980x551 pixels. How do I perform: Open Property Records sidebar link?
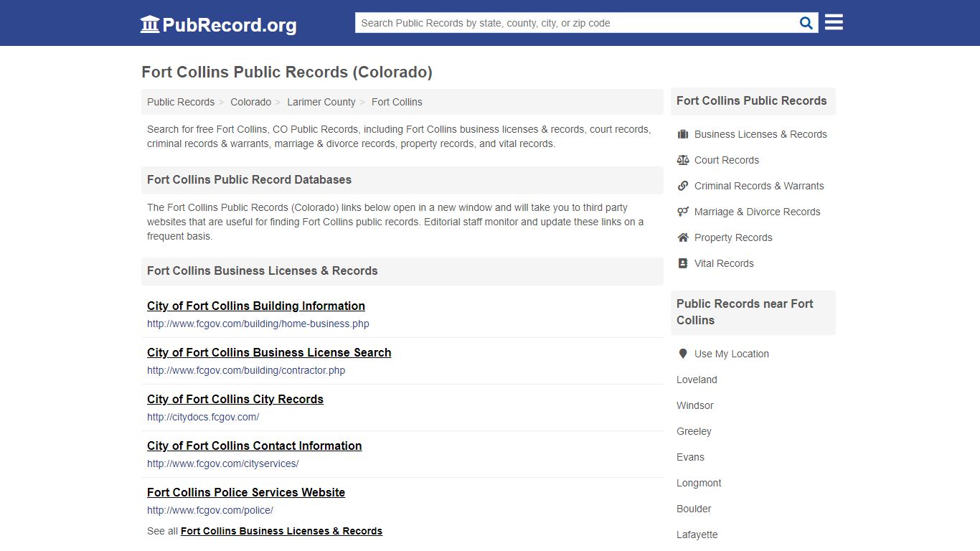733,237
